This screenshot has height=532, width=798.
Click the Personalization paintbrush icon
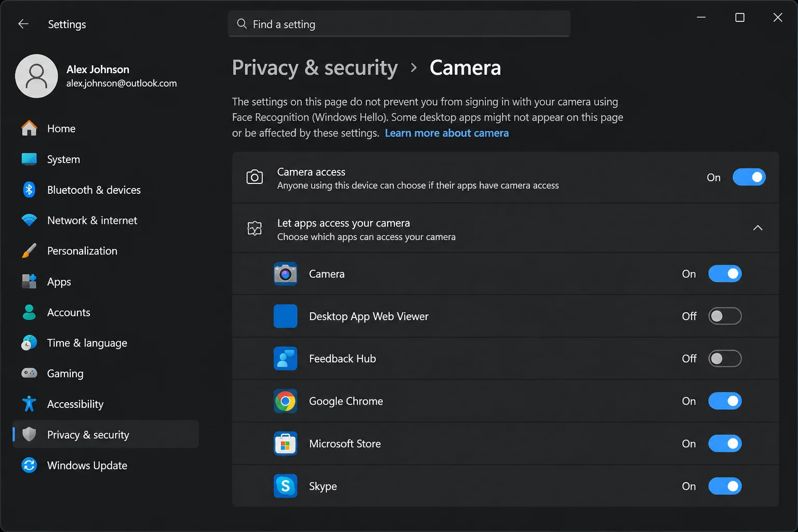click(29, 251)
